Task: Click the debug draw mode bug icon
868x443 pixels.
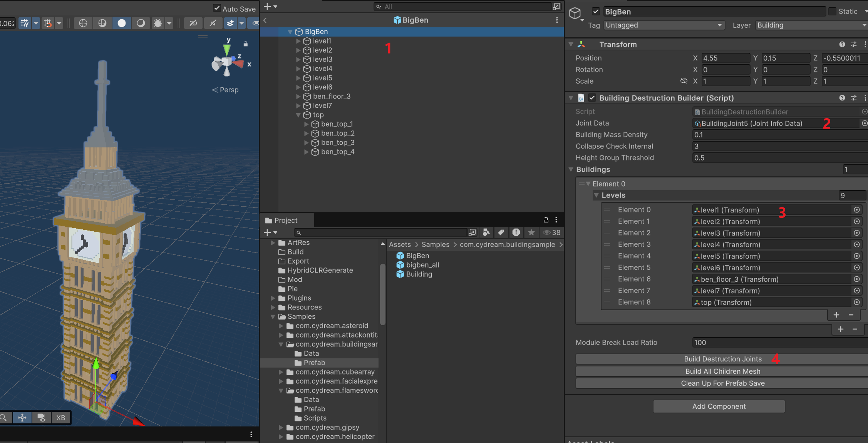Action: (158, 23)
